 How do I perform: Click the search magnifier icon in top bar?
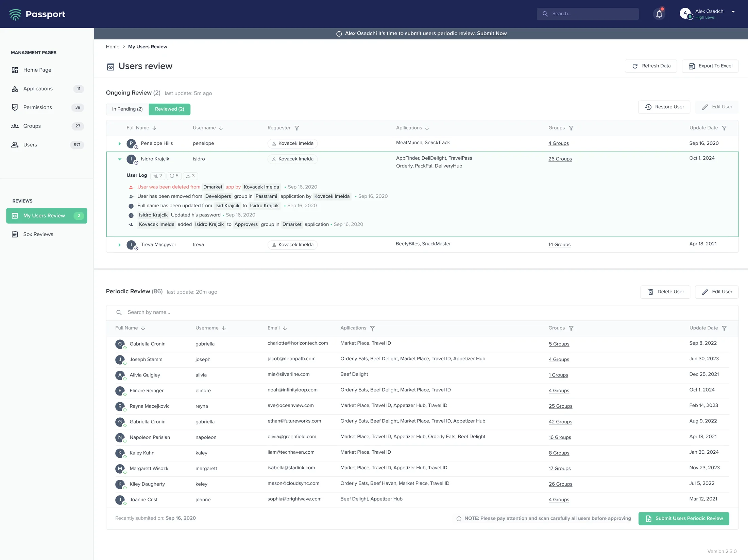(x=545, y=14)
